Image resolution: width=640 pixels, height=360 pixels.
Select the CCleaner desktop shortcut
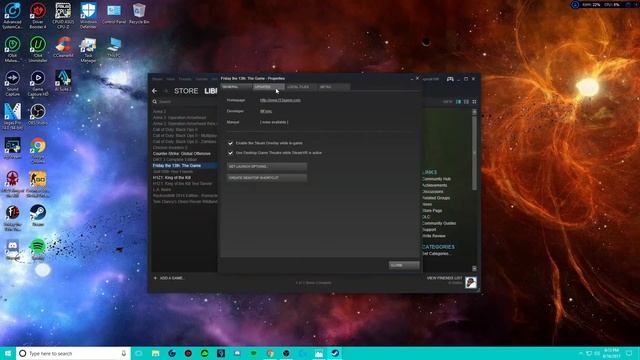coord(63,47)
